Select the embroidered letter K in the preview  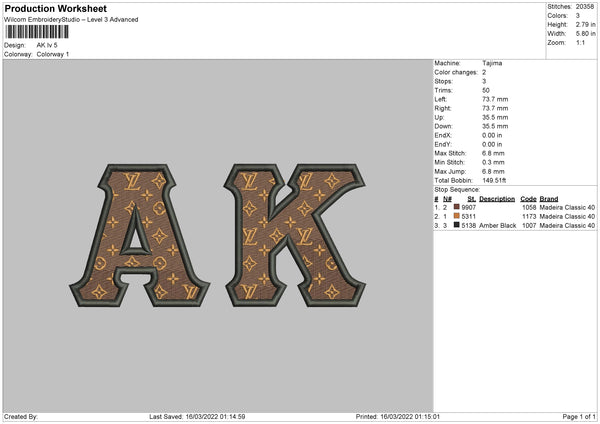(295, 235)
